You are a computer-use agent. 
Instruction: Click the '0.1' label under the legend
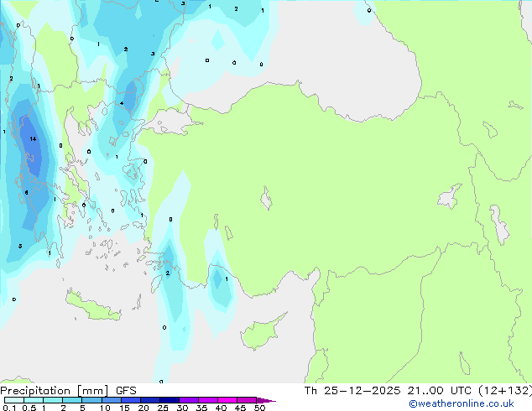[x=9, y=408]
